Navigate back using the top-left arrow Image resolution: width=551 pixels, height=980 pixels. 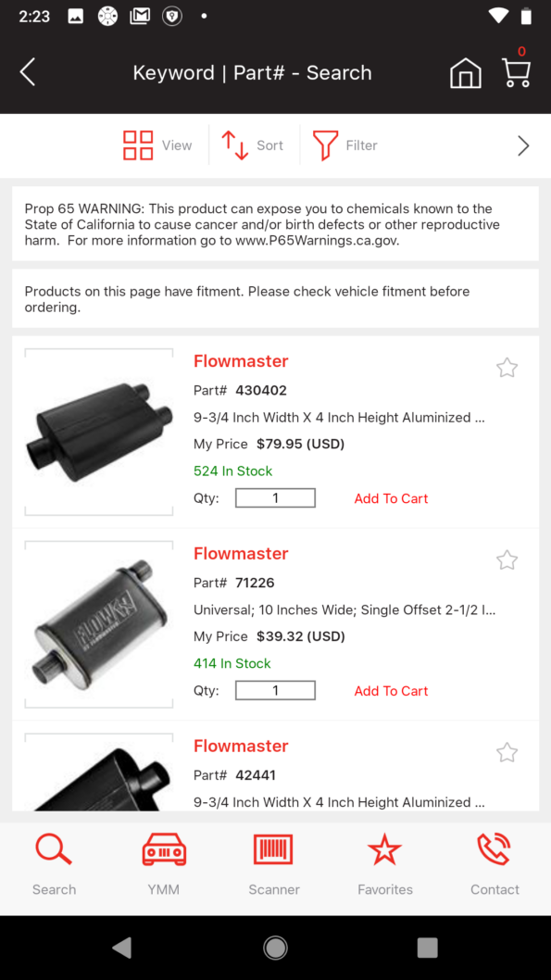(28, 72)
